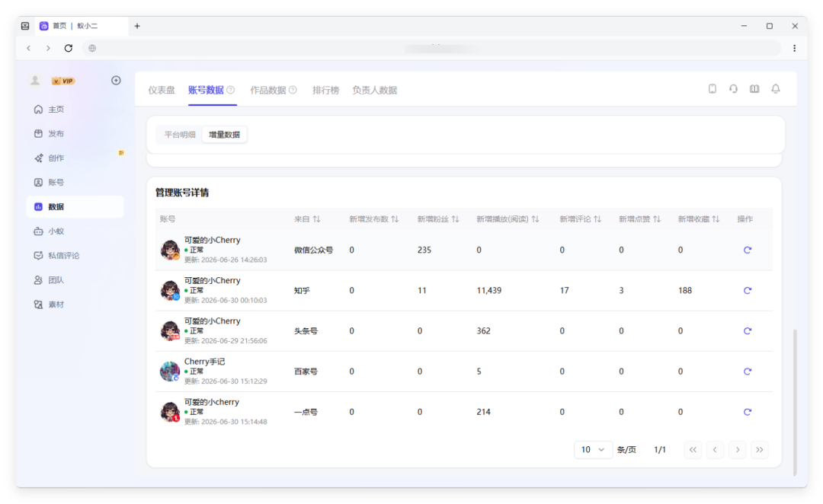Open the tab list icon in title bar
The image size is (823, 504).
tap(25, 26)
